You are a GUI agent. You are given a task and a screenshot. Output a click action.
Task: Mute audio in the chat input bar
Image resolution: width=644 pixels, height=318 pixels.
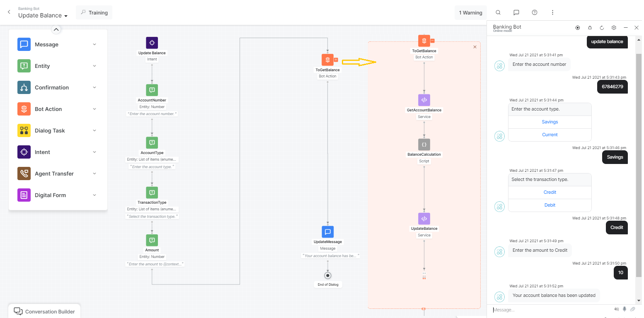tap(616, 309)
